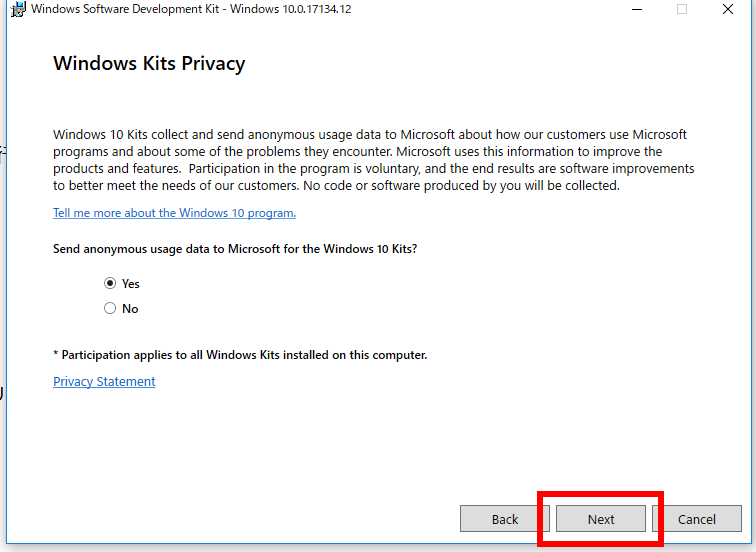The image size is (756, 552).
Task: Click the 'Participation applies to all Windows Kits' note
Action: click(240, 355)
